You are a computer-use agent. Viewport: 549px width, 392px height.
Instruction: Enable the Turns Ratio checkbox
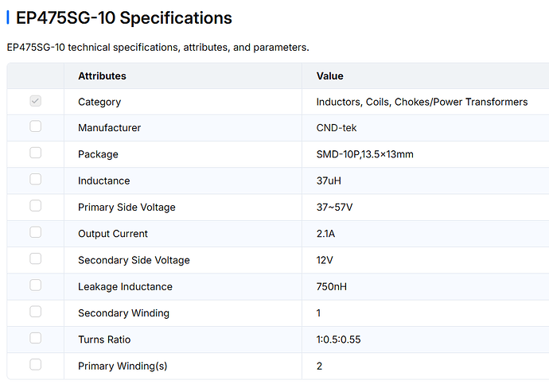coord(35,339)
